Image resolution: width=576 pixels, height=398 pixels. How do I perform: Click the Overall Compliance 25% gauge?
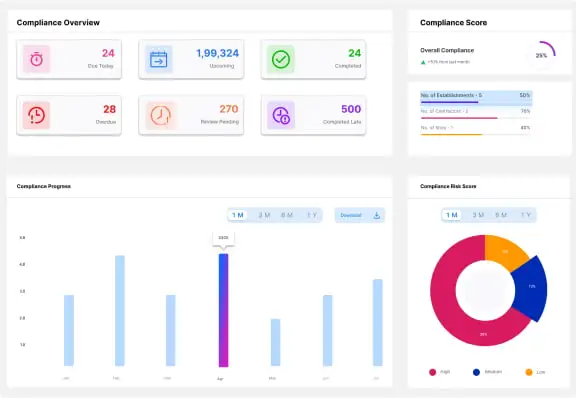coord(541,55)
